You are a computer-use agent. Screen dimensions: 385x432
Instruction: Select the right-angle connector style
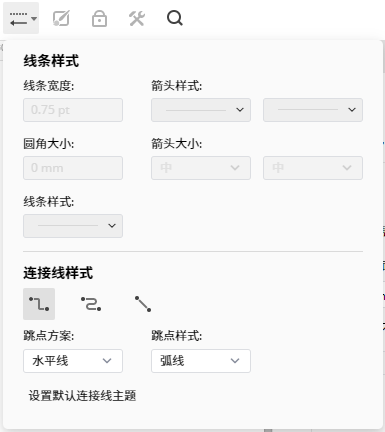pyautogui.click(x=39, y=304)
